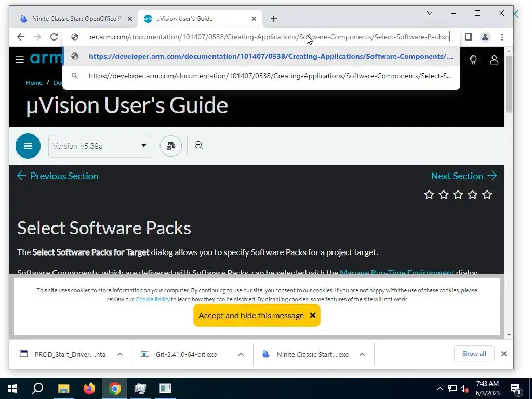Reload the current page

(x=54, y=37)
